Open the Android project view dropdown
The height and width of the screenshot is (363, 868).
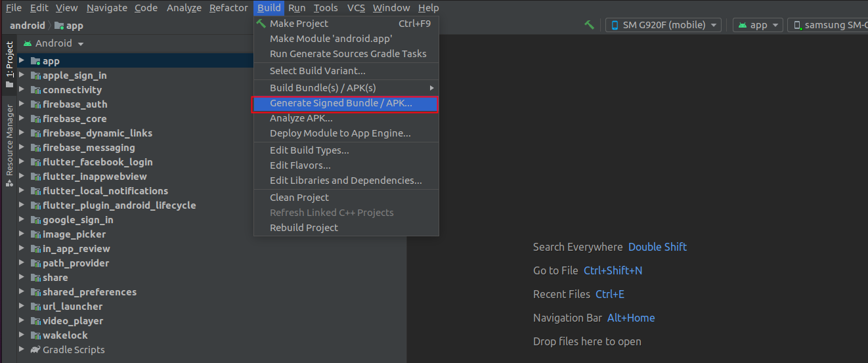pos(54,43)
